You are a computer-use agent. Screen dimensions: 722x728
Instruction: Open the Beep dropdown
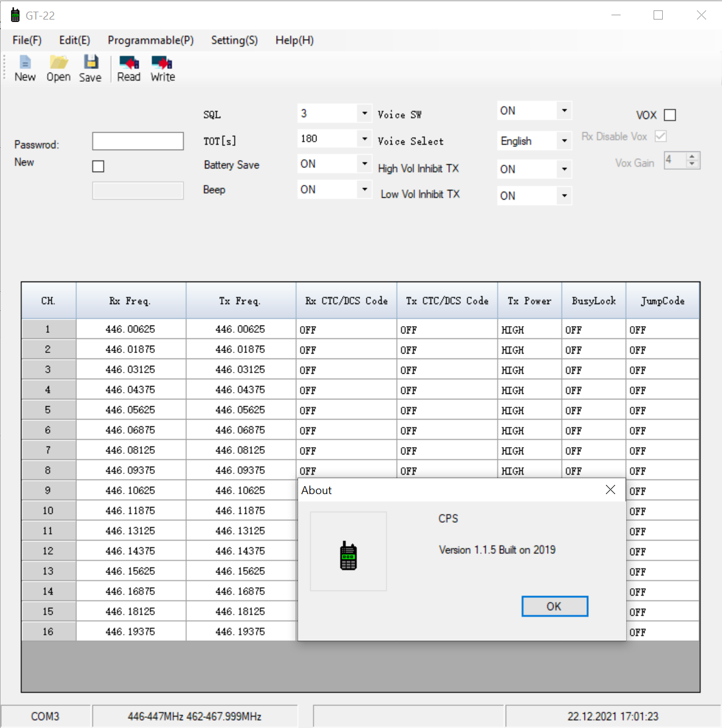[365, 189]
